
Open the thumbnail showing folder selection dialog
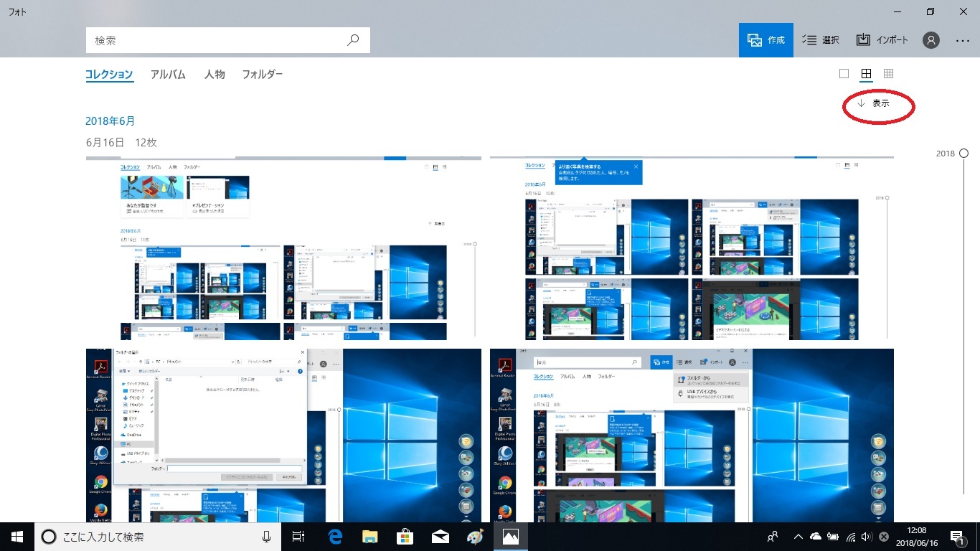tap(283, 435)
